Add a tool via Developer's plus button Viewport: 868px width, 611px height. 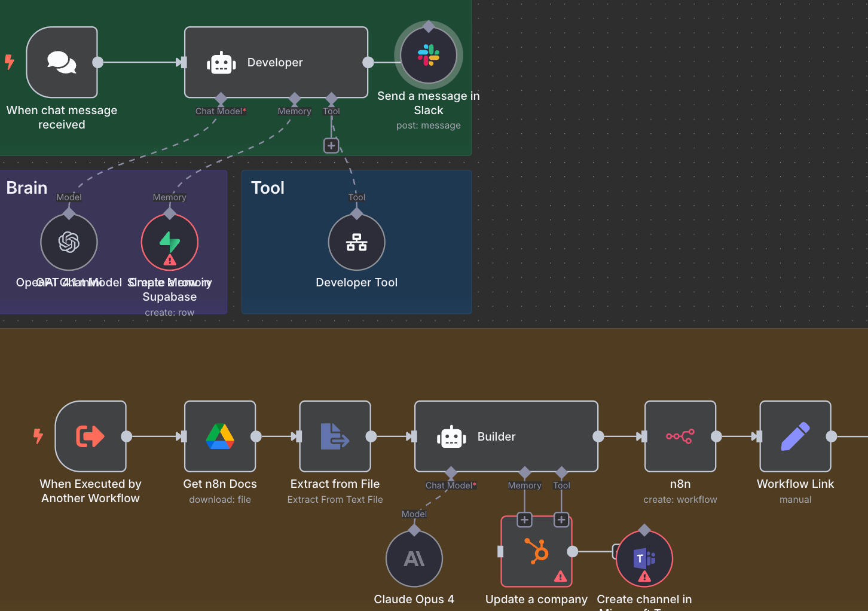click(x=331, y=145)
